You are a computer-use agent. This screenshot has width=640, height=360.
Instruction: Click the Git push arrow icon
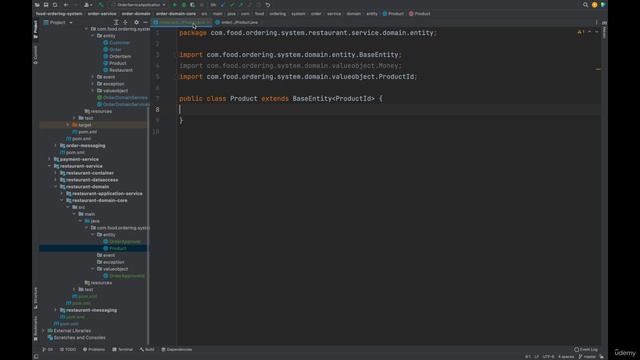(241, 5)
